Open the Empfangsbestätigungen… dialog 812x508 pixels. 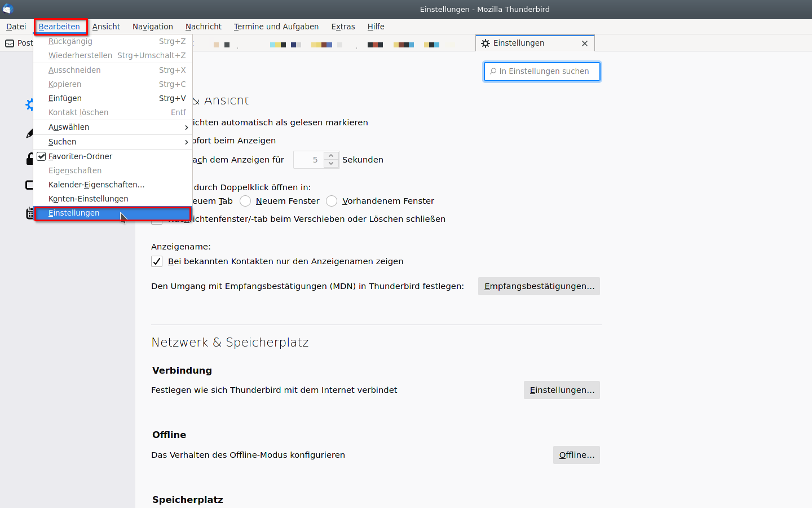[539, 286]
